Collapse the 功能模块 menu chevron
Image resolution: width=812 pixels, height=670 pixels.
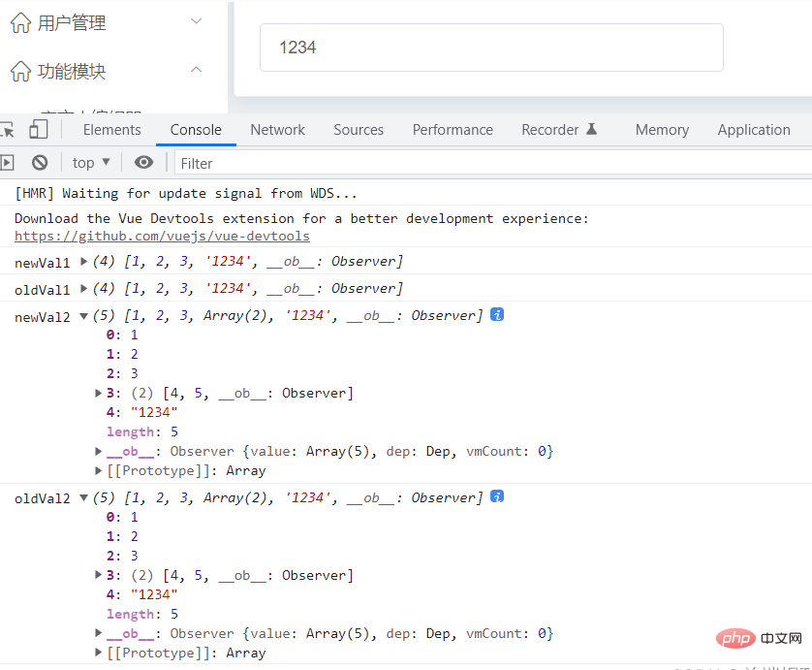[197, 70]
